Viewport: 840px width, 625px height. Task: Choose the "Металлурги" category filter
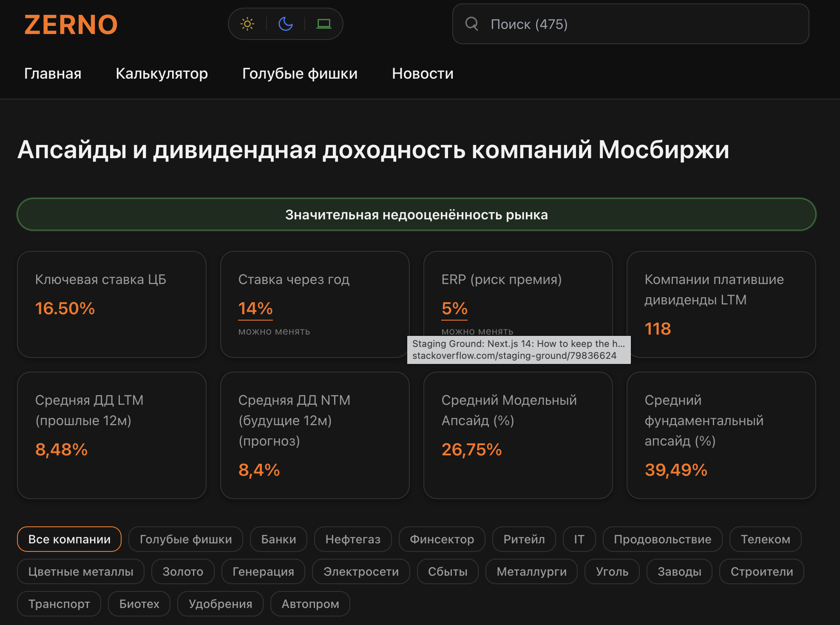[531, 571]
